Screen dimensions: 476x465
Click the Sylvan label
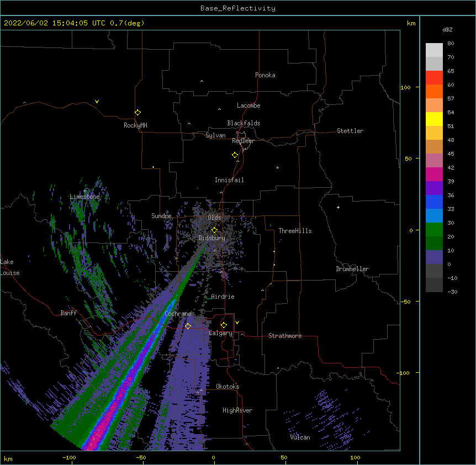point(215,135)
